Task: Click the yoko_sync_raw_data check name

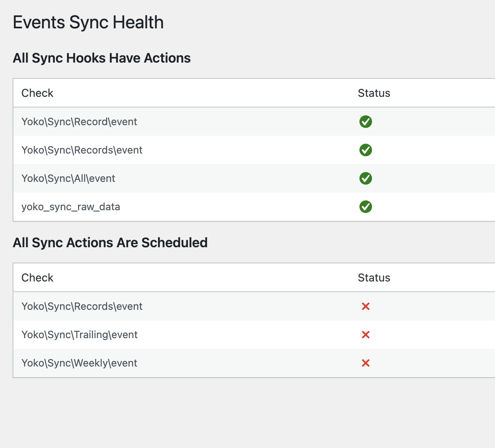Action: click(71, 207)
